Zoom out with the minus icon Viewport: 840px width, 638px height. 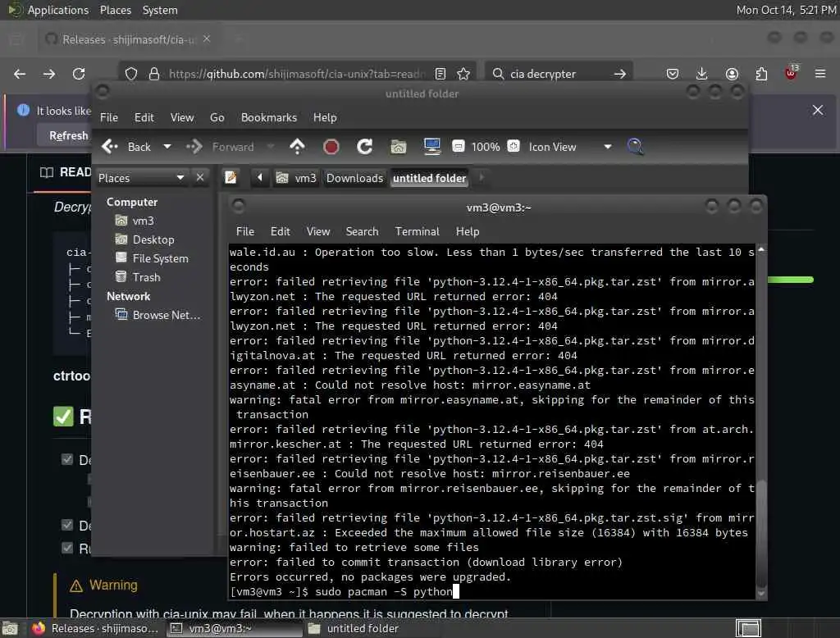[458, 146]
